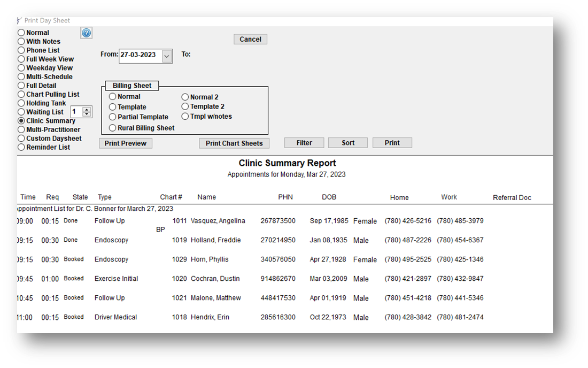The height and width of the screenshot is (368, 588).
Task: Select the Full Detail option
Action: 21,86
